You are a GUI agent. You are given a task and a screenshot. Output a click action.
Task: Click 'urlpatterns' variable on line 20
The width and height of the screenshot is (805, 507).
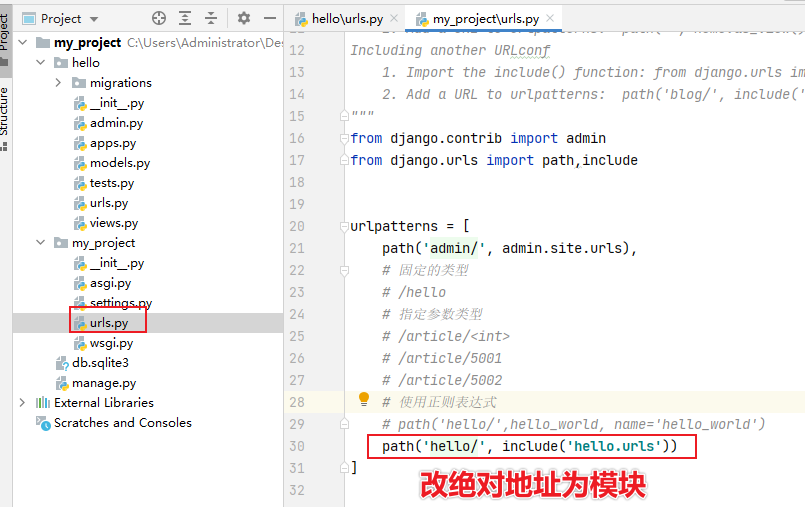pos(394,226)
